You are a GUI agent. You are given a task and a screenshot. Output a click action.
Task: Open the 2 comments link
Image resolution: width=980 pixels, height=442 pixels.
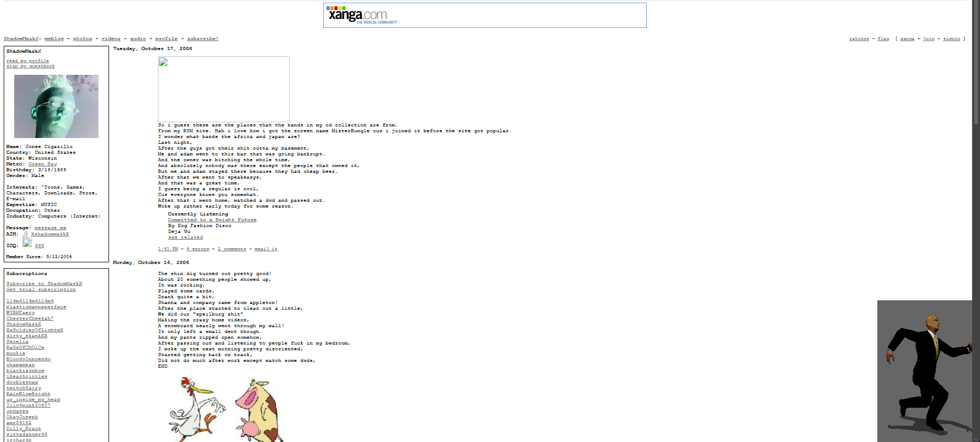pyautogui.click(x=232, y=249)
